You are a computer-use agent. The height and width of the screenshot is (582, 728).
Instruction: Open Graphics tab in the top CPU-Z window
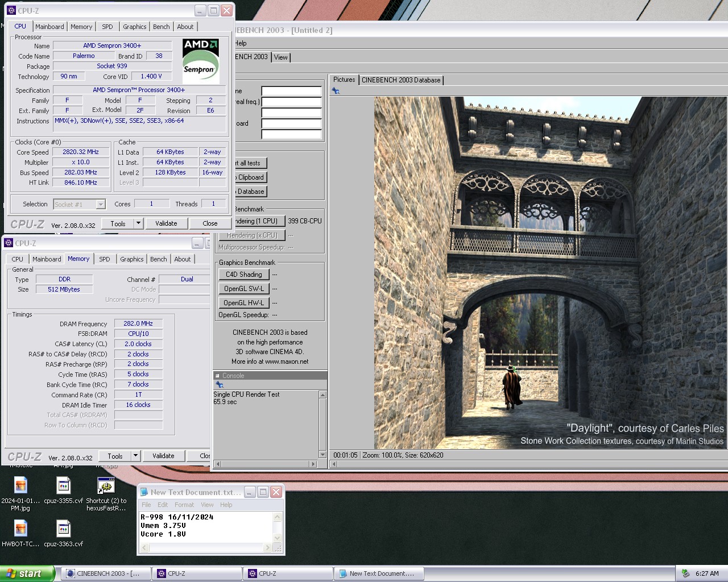click(135, 27)
